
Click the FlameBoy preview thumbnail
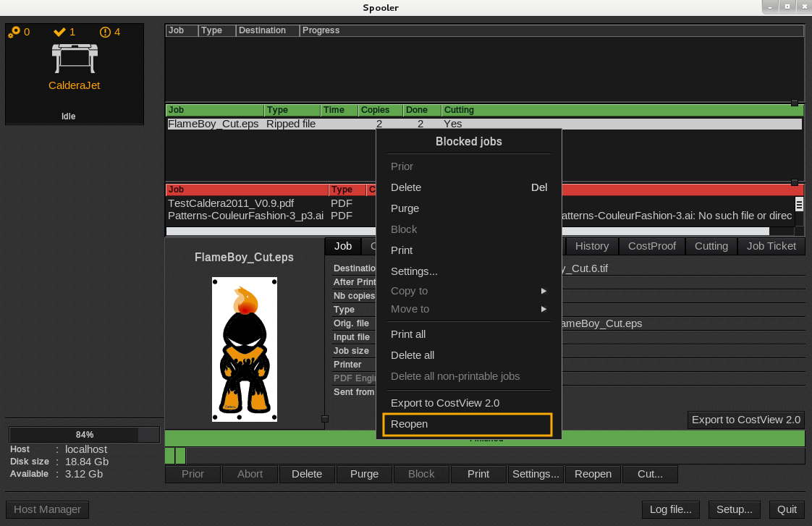pos(245,349)
